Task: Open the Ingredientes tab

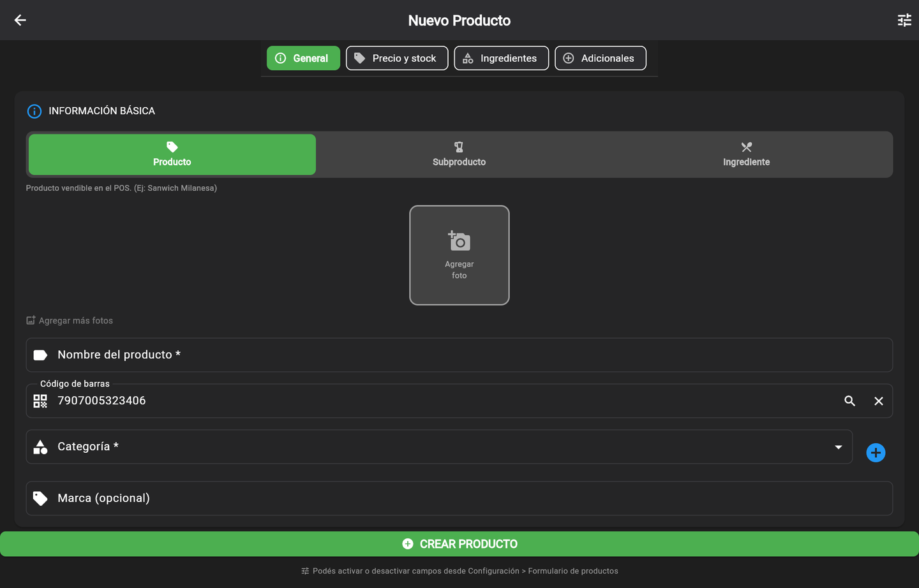Action: tap(501, 58)
